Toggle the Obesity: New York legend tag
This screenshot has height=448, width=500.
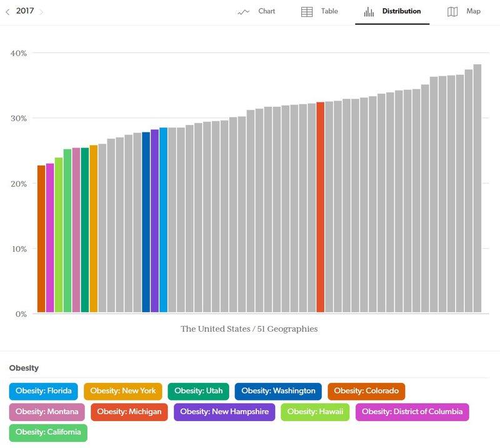coord(122,391)
